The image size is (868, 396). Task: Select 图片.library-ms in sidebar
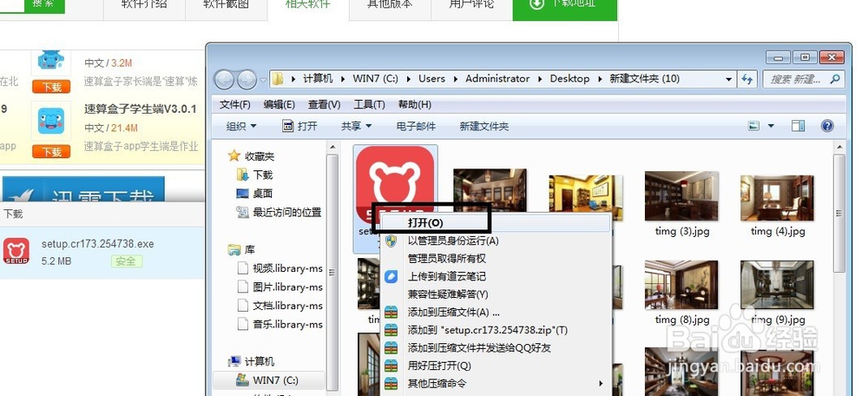tap(287, 287)
